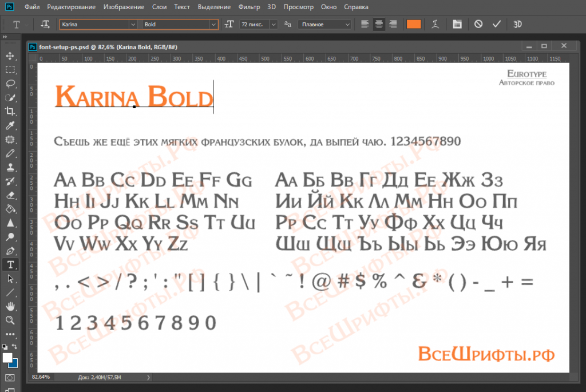Toggle text orientation button
The image size is (586, 392).
[45, 24]
